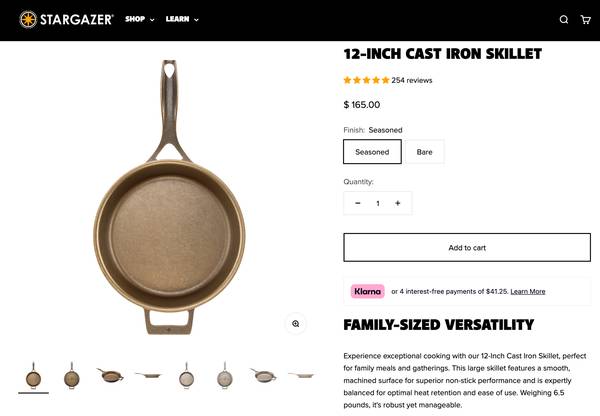
Task: Click the Klarna badge
Action: coord(367,291)
